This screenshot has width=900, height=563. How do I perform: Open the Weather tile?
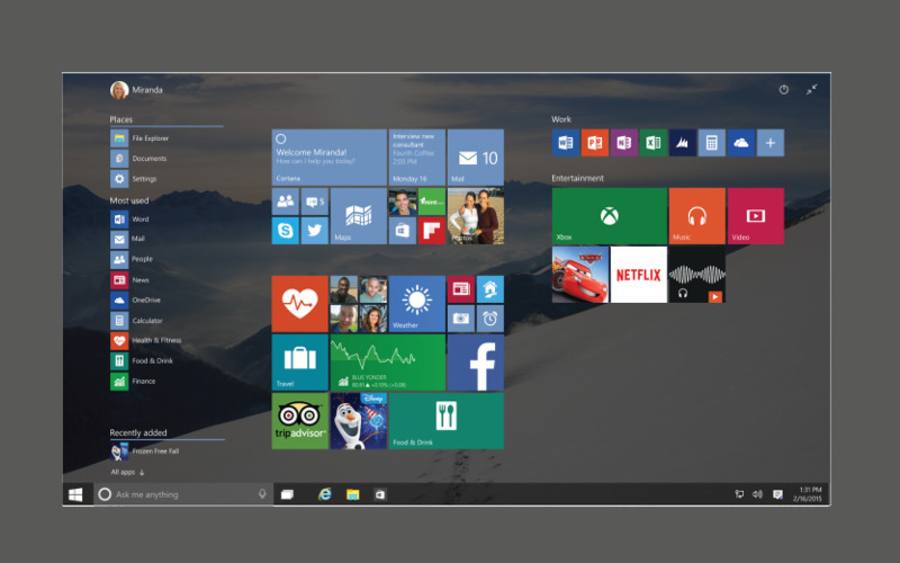417,304
